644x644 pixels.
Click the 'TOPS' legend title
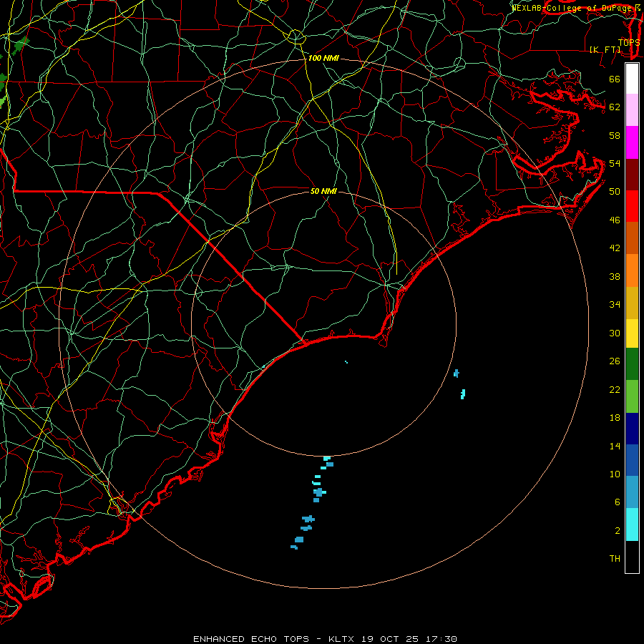pyautogui.click(x=629, y=42)
